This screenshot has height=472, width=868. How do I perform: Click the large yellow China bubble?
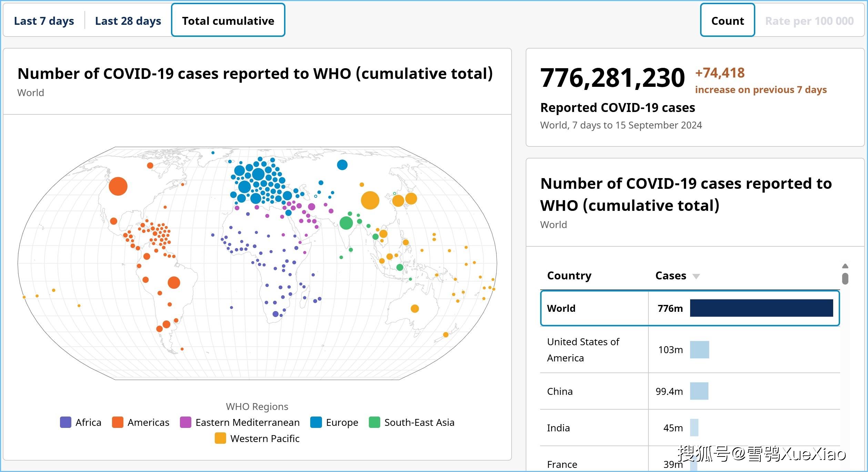370,200
